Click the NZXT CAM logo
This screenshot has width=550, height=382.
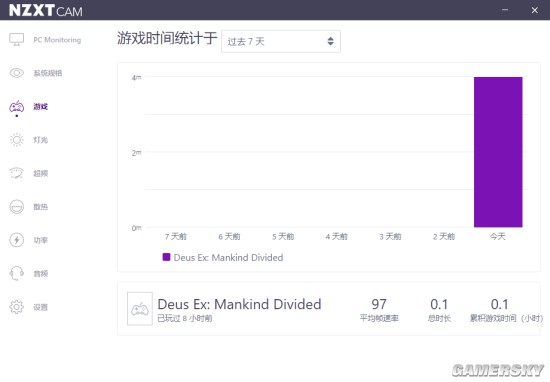pyautogui.click(x=46, y=10)
